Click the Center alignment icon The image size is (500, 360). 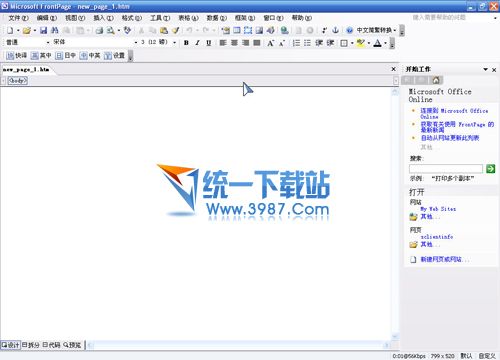234,43
